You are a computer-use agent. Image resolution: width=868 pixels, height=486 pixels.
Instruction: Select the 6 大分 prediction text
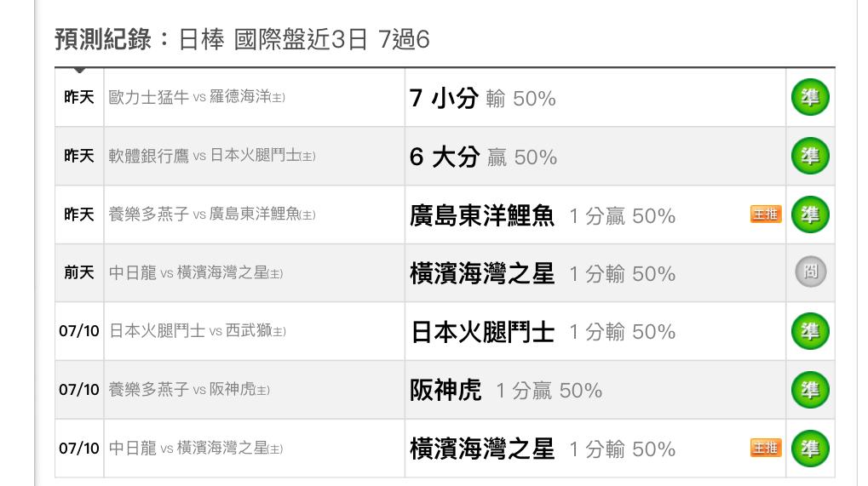coord(445,157)
